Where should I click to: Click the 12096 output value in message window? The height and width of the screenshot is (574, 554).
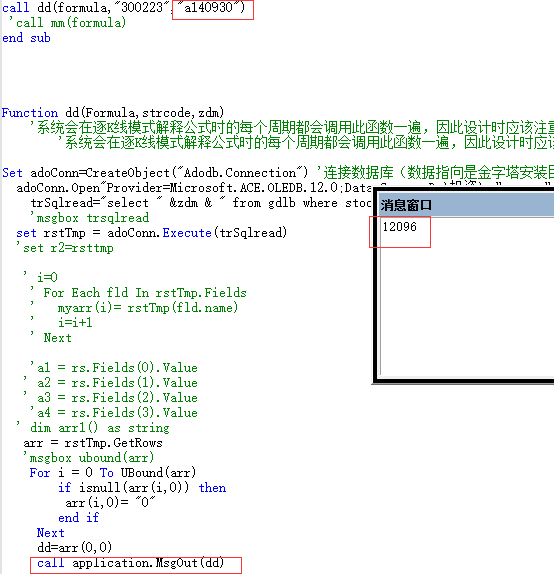point(399,227)
